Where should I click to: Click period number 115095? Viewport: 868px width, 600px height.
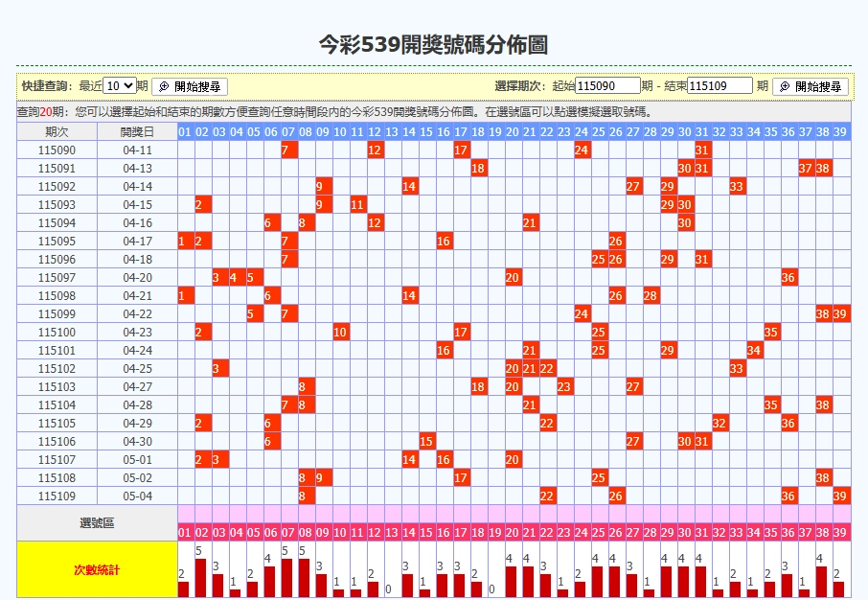[x=57, y=241]
